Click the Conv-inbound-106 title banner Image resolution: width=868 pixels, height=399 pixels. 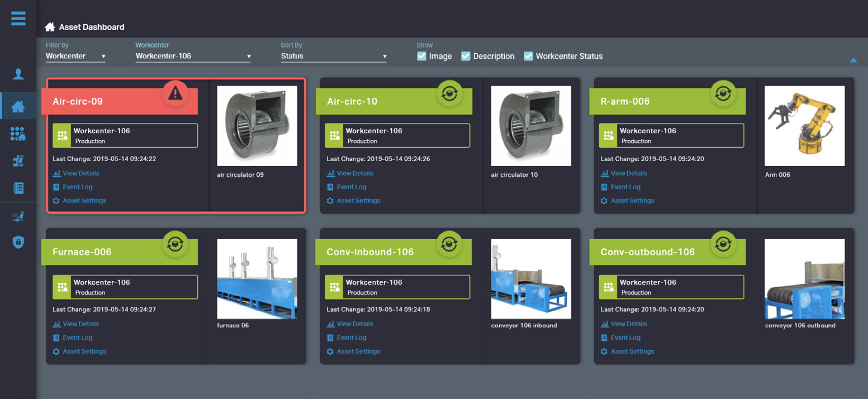tap(393, 252)
